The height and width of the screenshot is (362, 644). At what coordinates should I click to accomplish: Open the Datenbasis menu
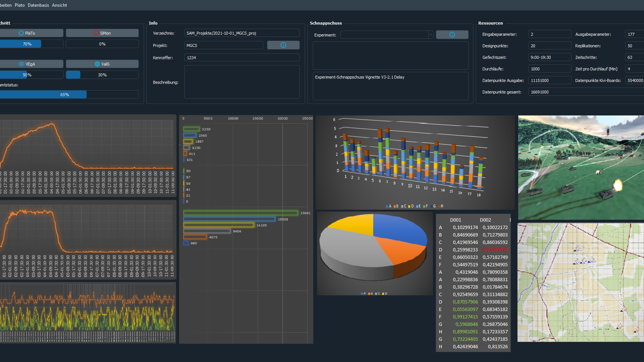click(38, 5)
